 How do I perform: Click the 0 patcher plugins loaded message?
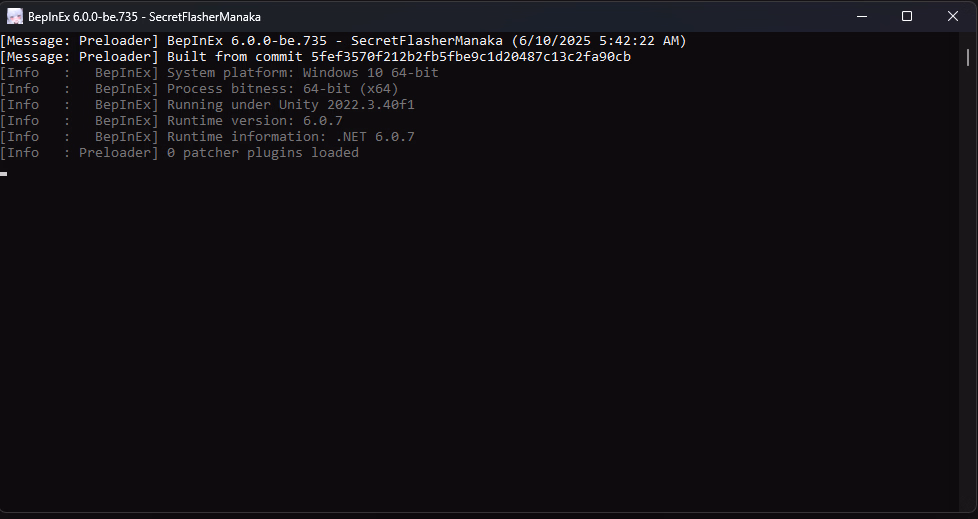263,153
